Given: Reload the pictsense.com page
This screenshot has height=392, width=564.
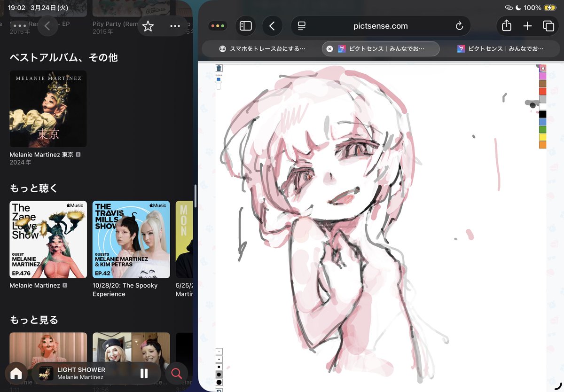Looking at the screenshot, I should 459,26.
